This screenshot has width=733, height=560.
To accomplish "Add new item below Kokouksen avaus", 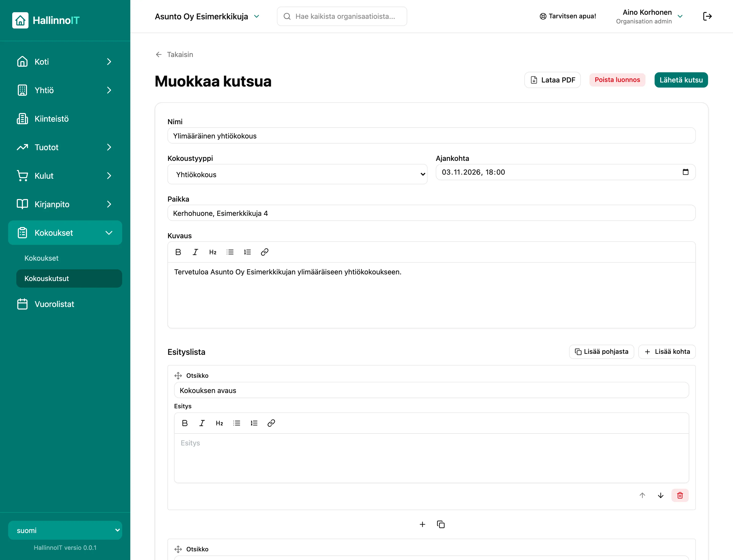I will click(x=422, y=524).
